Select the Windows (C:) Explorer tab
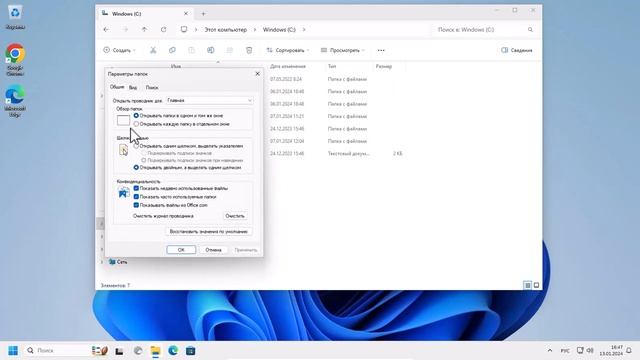Viewport: 640px width, 360px height. tap(145, 14)
